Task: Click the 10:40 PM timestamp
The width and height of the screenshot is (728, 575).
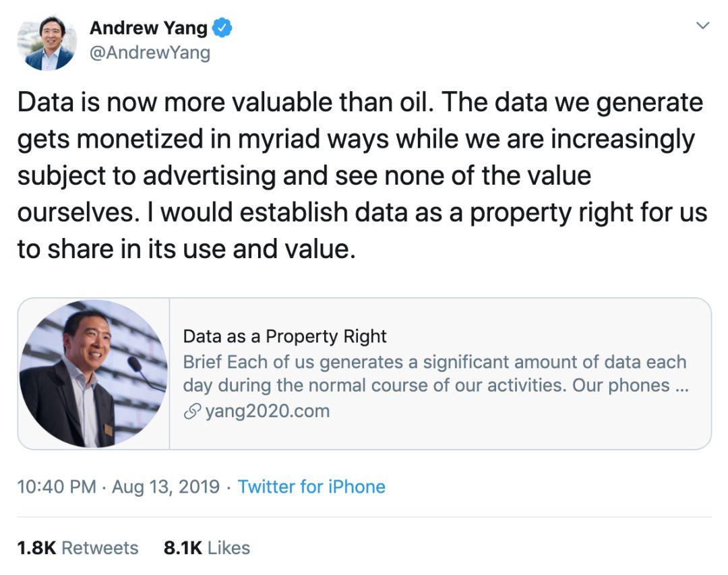Action: (x=57, y=487)
